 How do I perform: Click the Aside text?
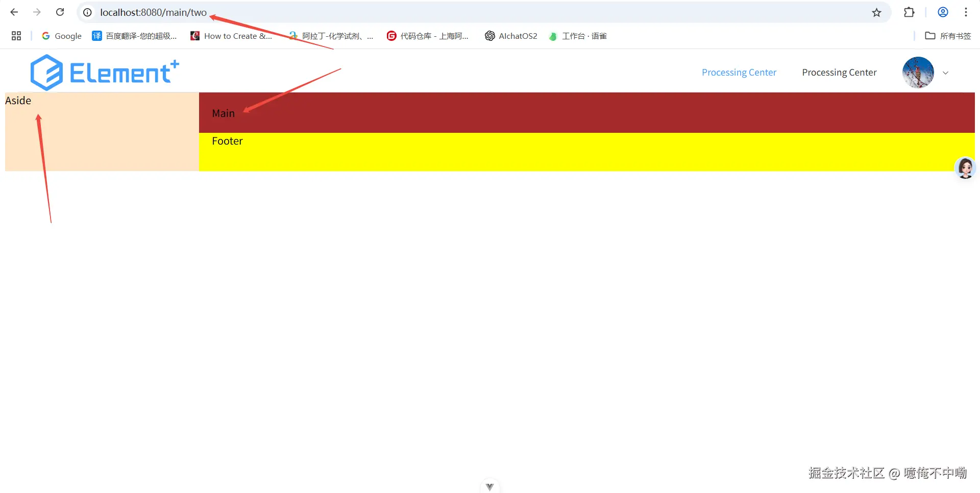tap(18, 101)
